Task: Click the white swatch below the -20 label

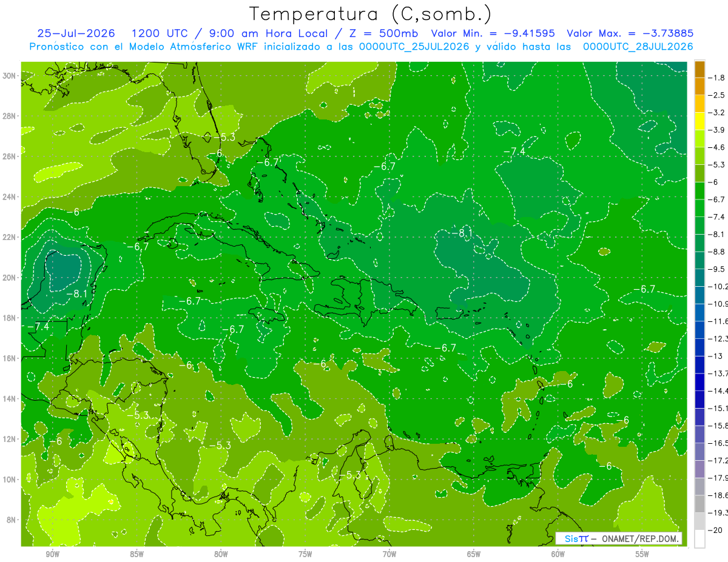Action: click(x=699, y=539)
